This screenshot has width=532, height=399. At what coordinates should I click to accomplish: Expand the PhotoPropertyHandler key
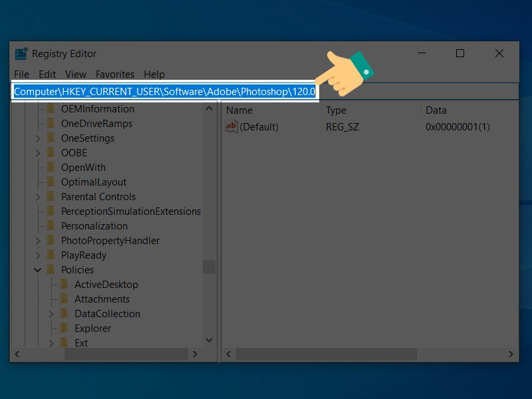click(x=38, y=241)
